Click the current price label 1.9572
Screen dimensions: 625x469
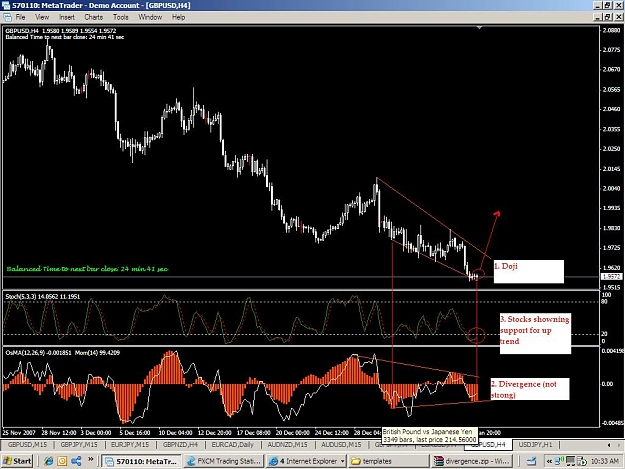tap(611, 276)
